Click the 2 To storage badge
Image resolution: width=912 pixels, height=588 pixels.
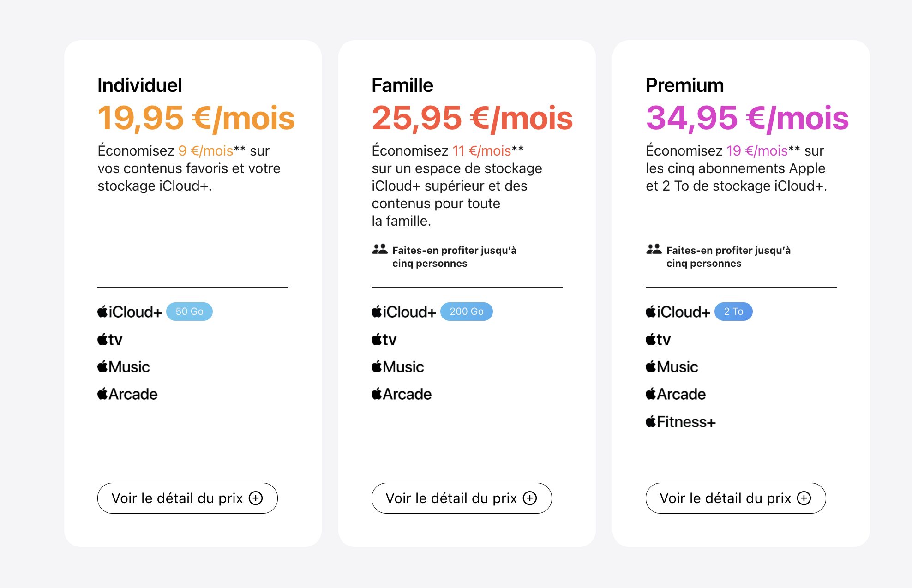click(733, 312)
